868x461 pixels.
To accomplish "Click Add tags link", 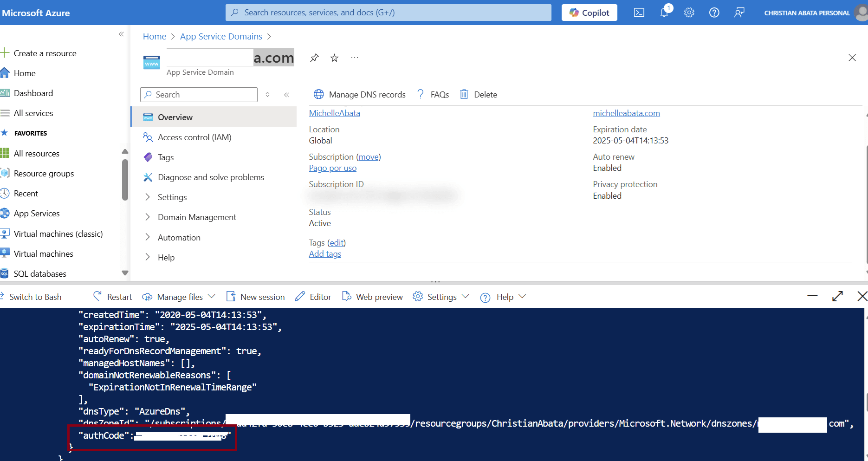I will 325,254.
